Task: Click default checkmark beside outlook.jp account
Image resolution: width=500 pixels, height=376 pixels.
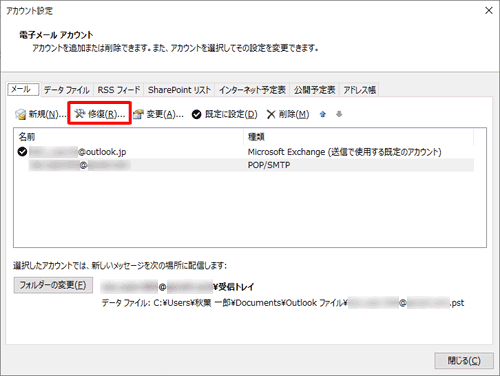Action: click(x=22, y=152)
